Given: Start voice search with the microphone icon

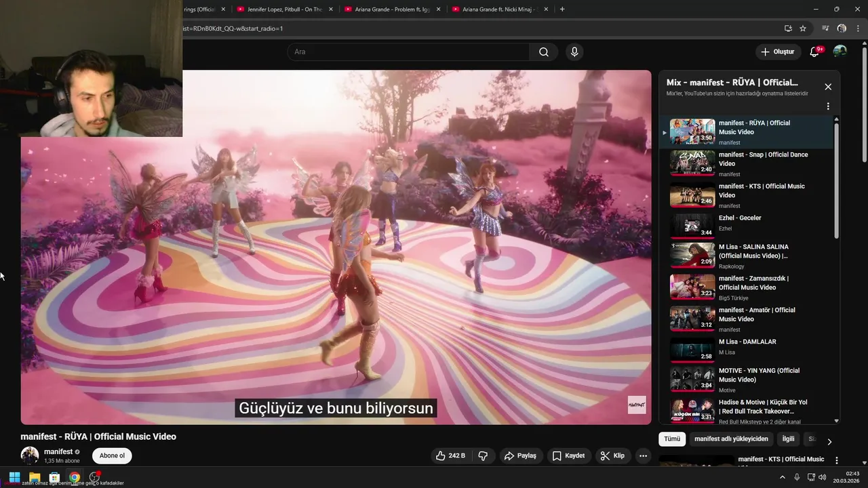Looking at the screenshot, I should (x=574, y=52).
